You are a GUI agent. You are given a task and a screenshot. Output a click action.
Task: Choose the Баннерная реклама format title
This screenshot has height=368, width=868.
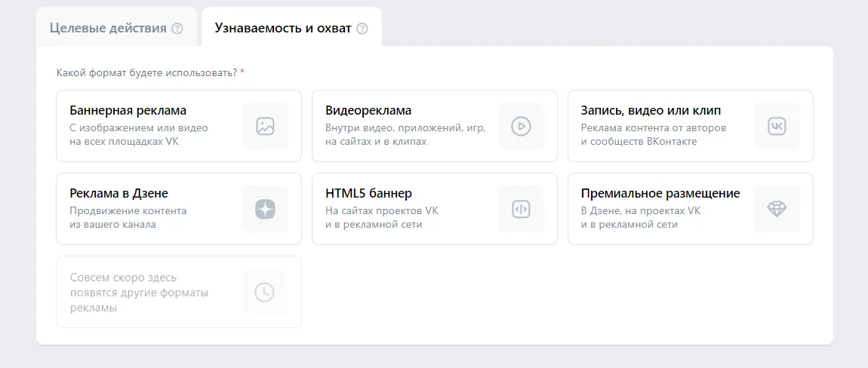point(128,111)
